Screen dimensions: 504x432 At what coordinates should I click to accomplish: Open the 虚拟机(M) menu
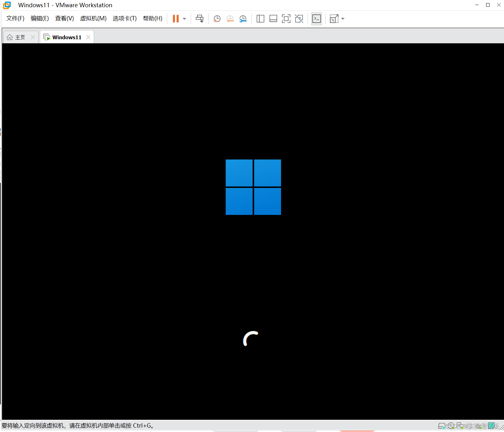click(93, 18)
